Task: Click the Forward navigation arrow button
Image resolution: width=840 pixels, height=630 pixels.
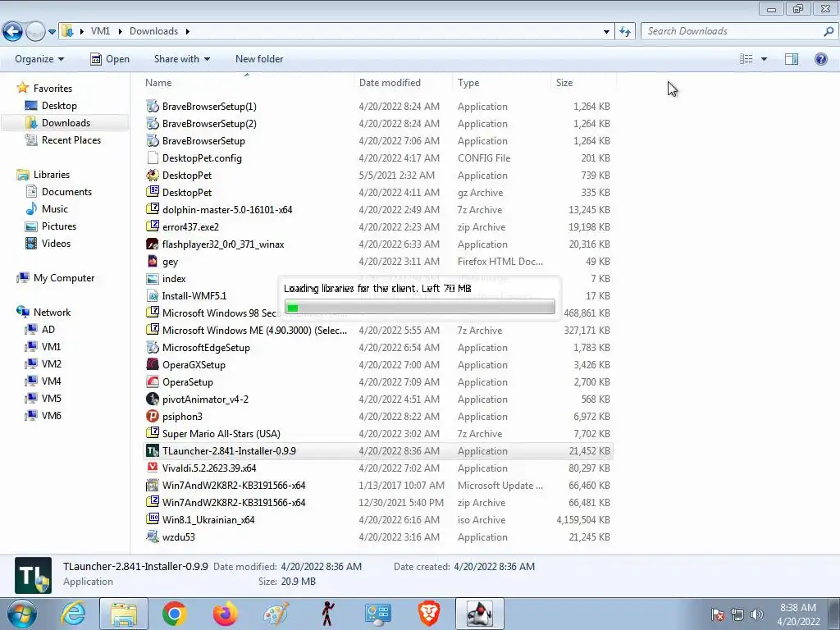Action: point(35,32)
